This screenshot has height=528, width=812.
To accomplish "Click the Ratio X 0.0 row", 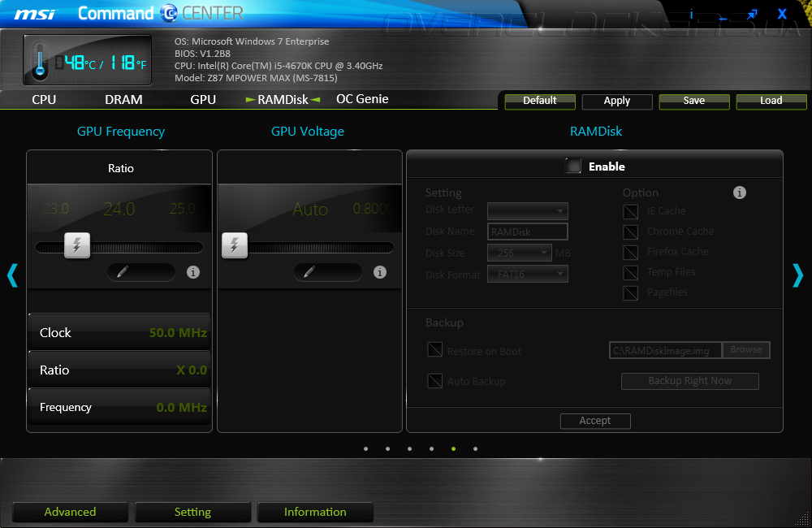I will click(x=119, y=370).
